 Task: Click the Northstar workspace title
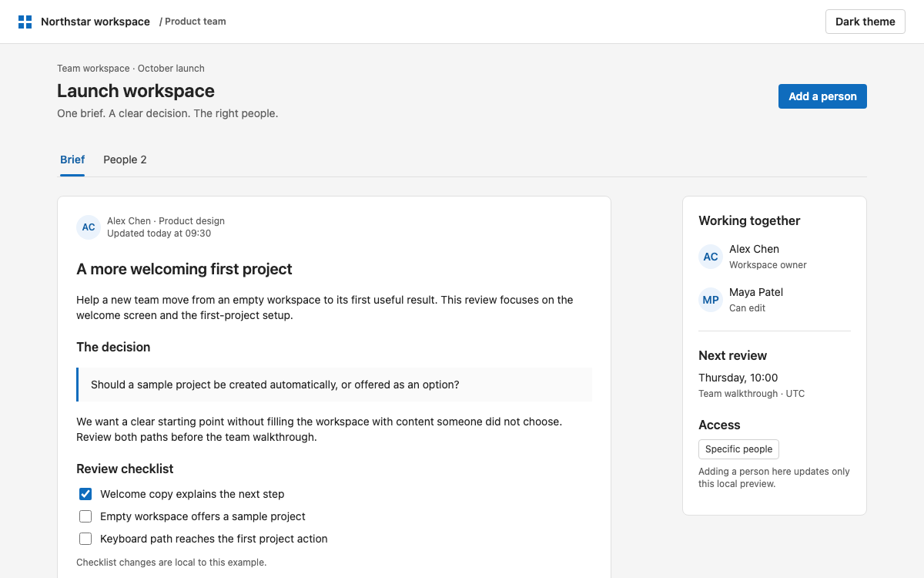[x=95, y=22]
